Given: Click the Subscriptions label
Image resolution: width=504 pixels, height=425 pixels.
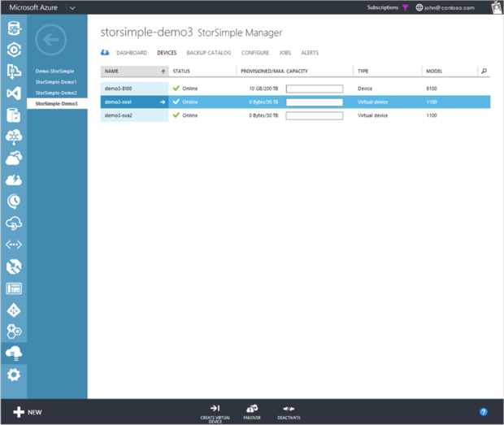Looking at the screenshot, I should click(383, 7).
